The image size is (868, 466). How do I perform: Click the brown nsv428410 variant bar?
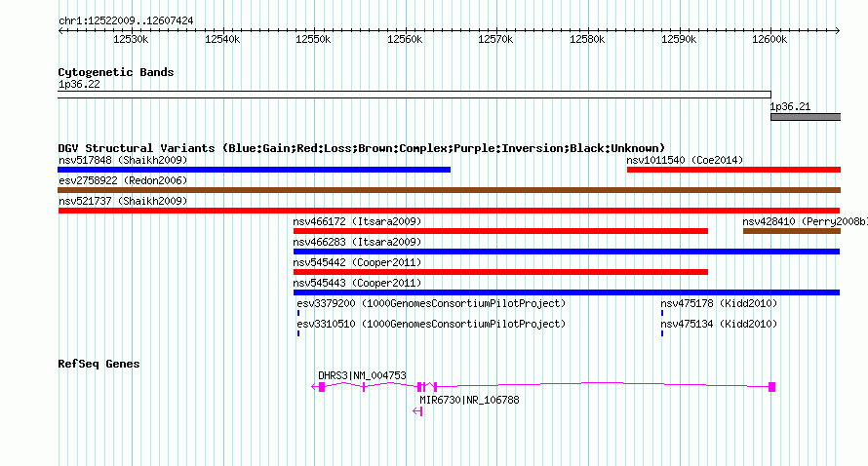click(792, 231)
